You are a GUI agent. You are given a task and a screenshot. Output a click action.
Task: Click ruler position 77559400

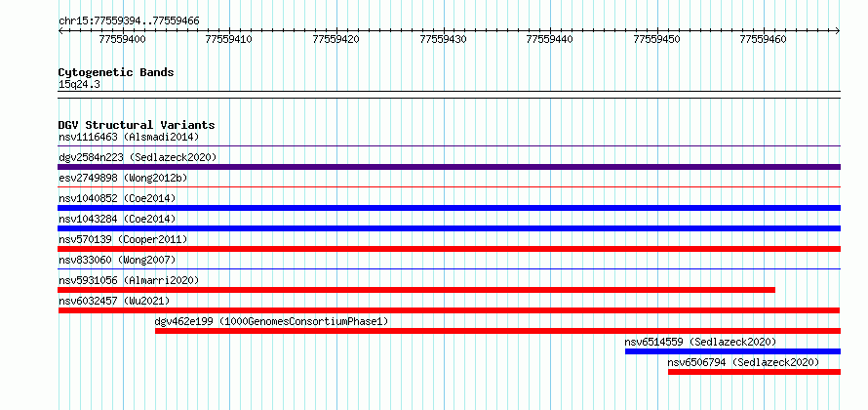[122, 39]
